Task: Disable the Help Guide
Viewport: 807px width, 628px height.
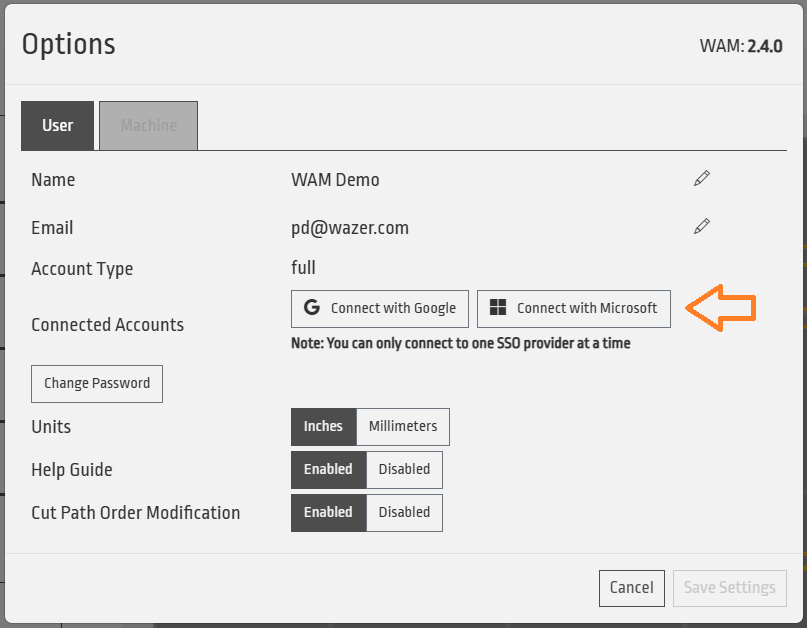Action: 404,469
